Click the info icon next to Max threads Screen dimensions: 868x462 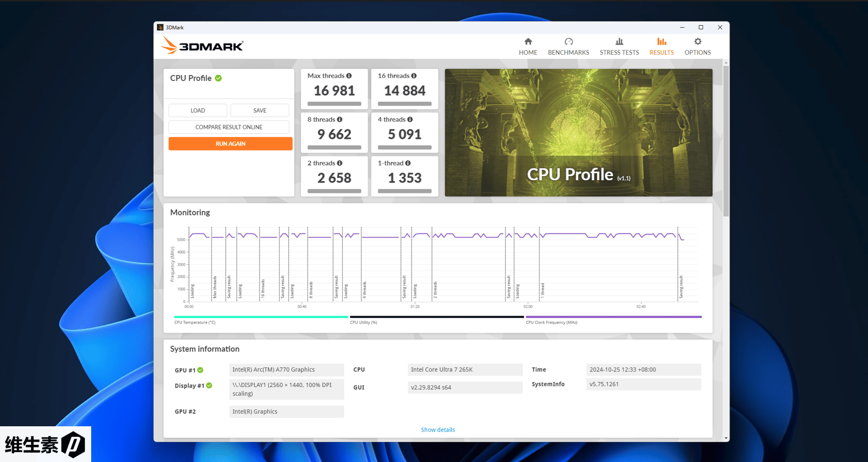pos(349,76)
